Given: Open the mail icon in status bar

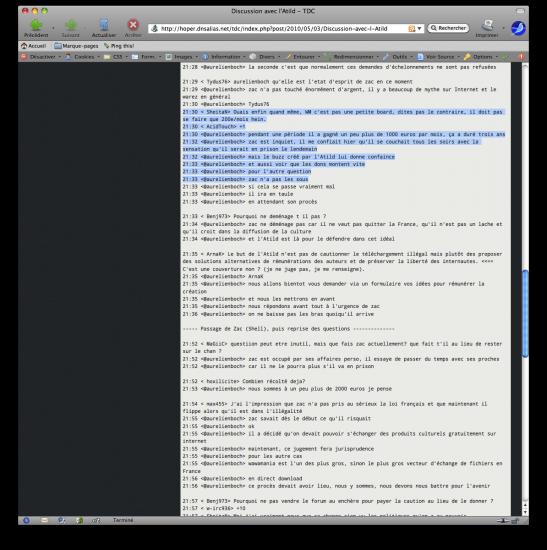Looking at the screenshot, I should (x=44, y=520).
